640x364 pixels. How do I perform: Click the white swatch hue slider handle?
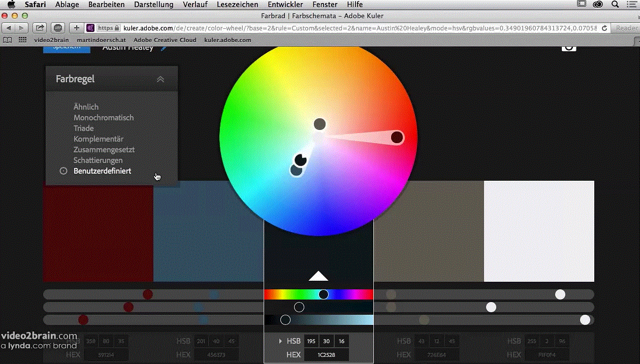pos(560,294)
